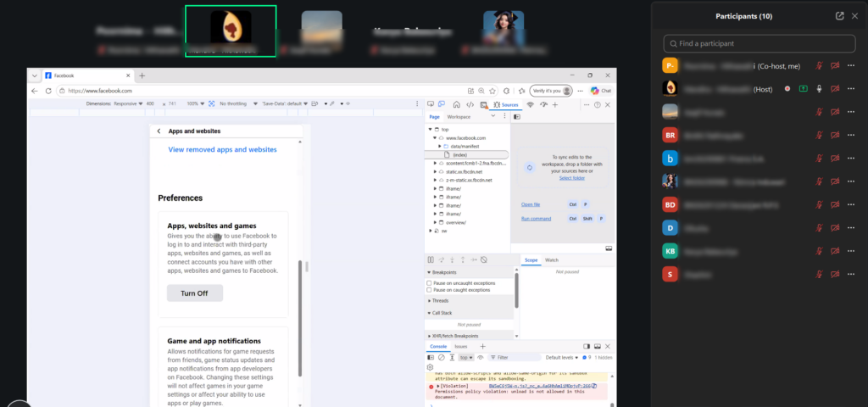Screen dimensions: 868x407
Task: Open the 100% zoom dropdown
Action: tap(194, 103)
